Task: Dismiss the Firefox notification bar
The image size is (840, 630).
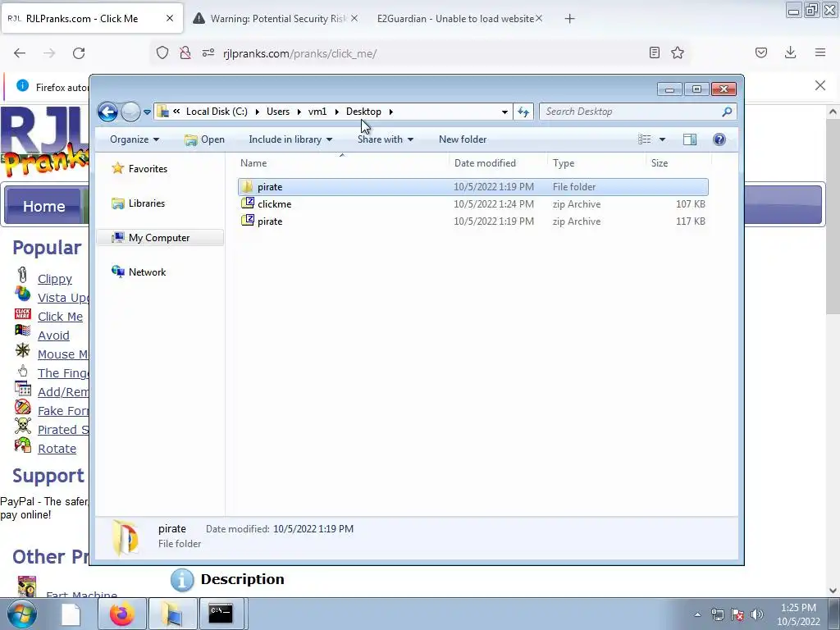Action: 820,85
